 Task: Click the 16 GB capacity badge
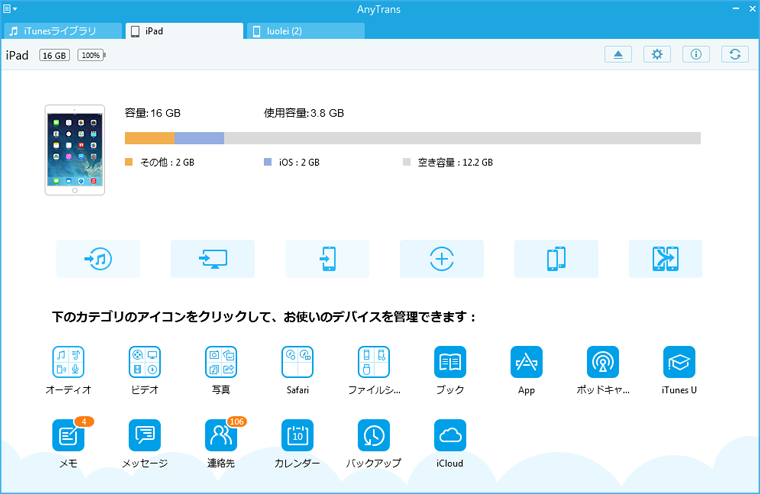[54, 55]
